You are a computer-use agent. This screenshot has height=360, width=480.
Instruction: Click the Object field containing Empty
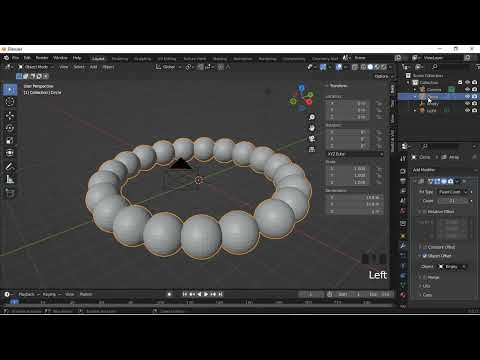(x=453, y=267)
